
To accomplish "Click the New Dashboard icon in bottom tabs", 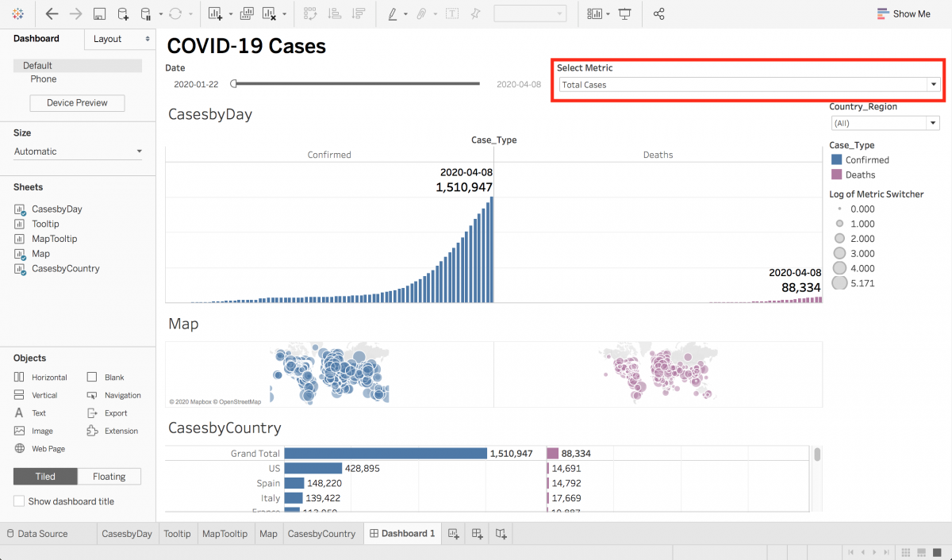I will pos(478,534).
